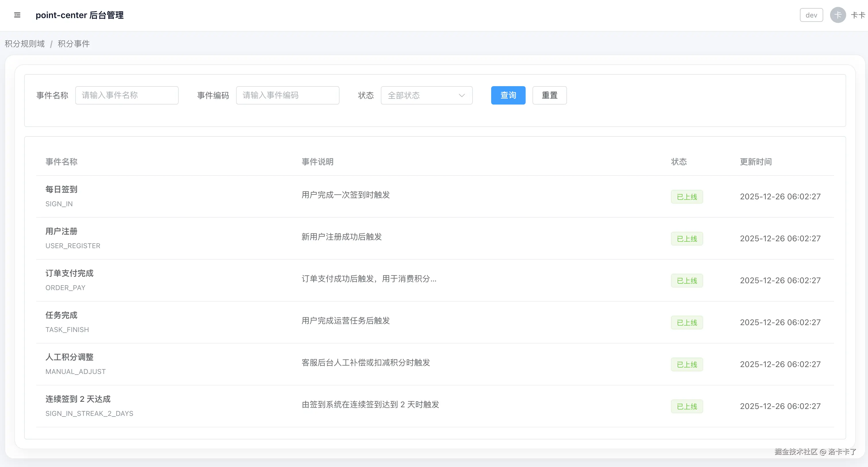The height and width of the screenshot is (467, 868).
Task: Open the 全部状态 status dropdown
Action: point(426,95)
